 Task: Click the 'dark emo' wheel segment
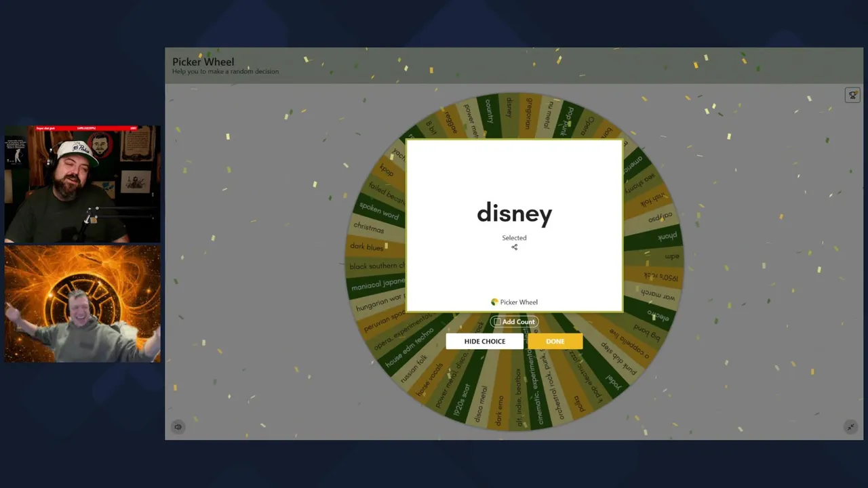point(500,411)
